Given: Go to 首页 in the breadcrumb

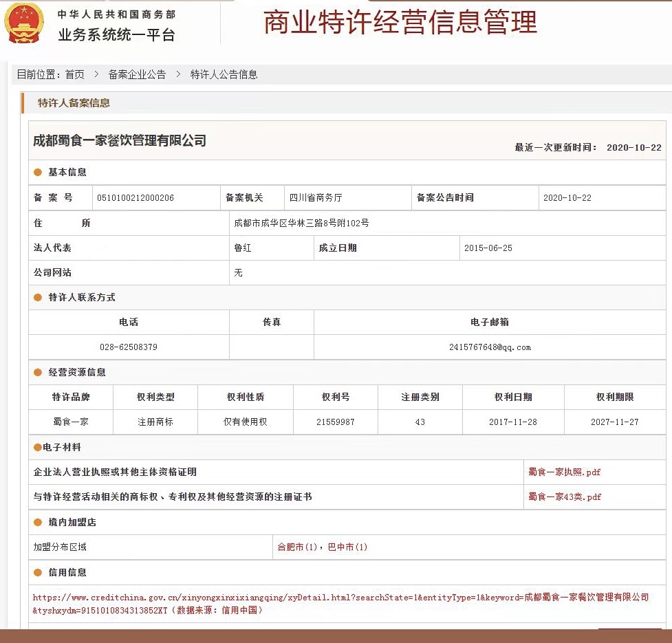Looking at the screenshot, I should click(x=75, y=74).
